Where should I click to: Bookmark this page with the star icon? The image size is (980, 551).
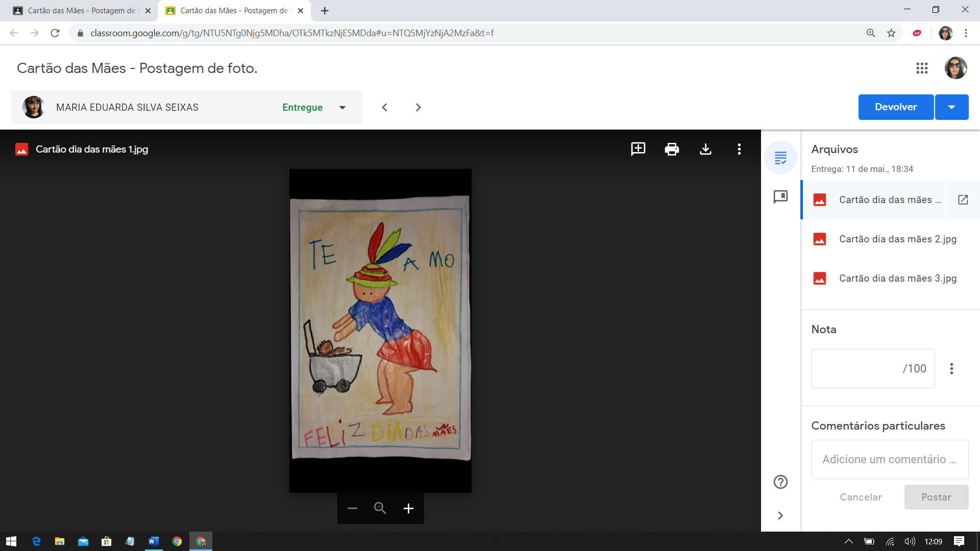tap(891, 33)
